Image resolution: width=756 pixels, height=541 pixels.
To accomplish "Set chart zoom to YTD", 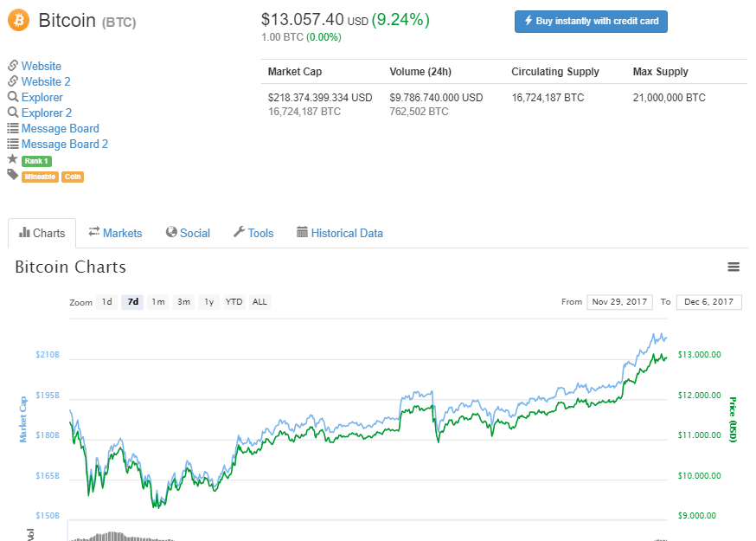I will click(234, 302).
